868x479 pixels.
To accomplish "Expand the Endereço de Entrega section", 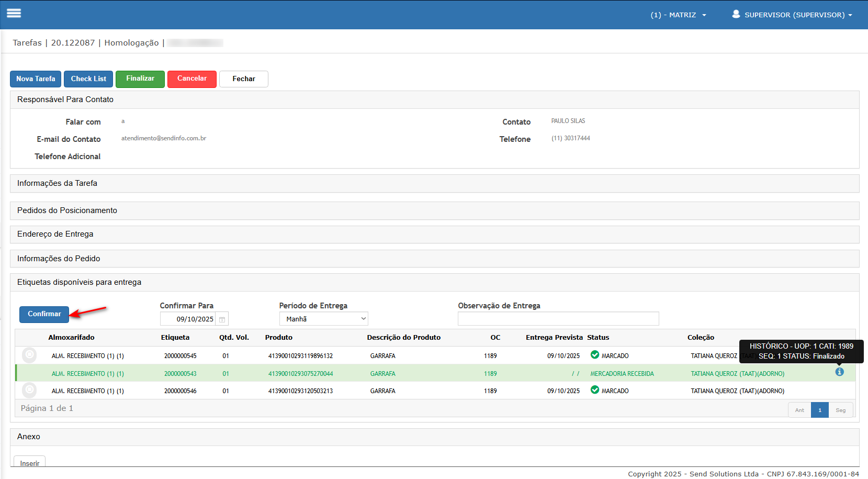I will coord(55,234).
